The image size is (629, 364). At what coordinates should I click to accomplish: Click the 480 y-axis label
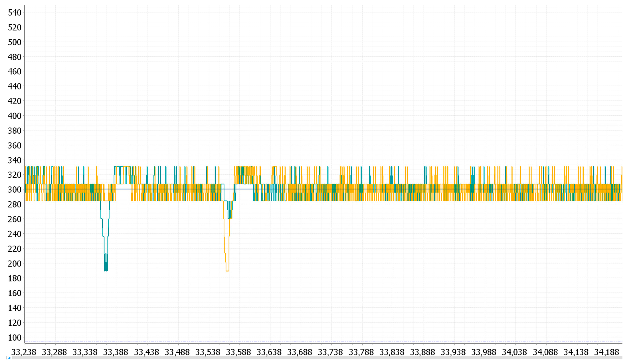point(15,57)
